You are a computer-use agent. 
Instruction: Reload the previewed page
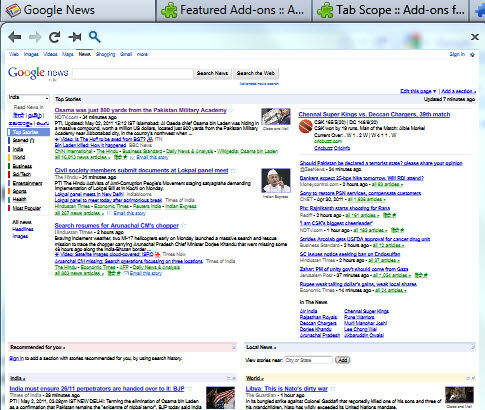(x=55, y=37)
